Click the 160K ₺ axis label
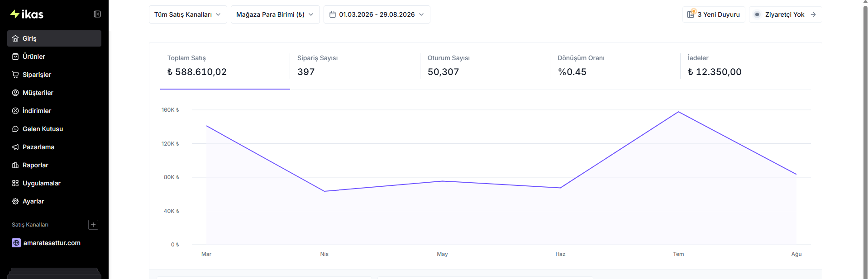Screen dimensions: 868x279 point(170,110)
